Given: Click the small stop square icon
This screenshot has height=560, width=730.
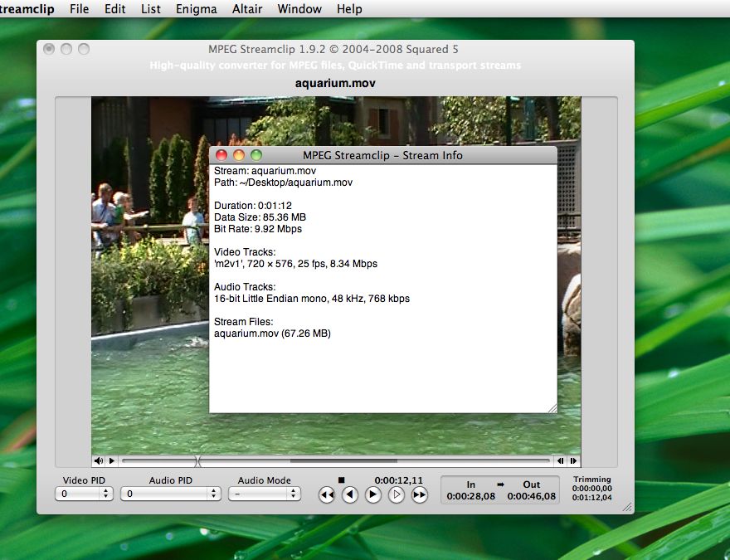Looking at the screenshot, I should [341, 480].
